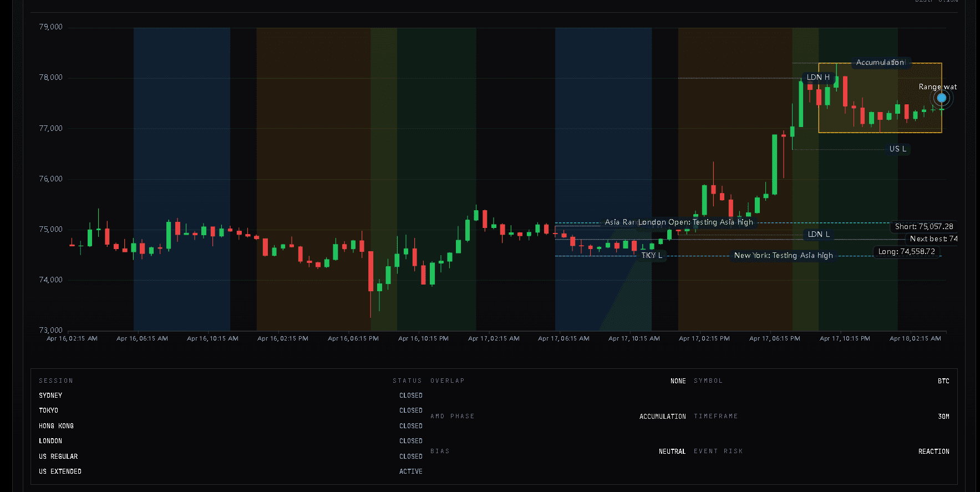Select the LDN L level label
This screenshot has height=492, width=980.
819,235
